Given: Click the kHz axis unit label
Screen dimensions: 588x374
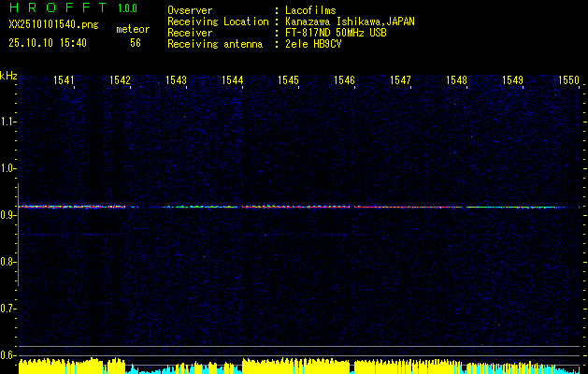Looking at the screenshot, I should tap(8, 75).
